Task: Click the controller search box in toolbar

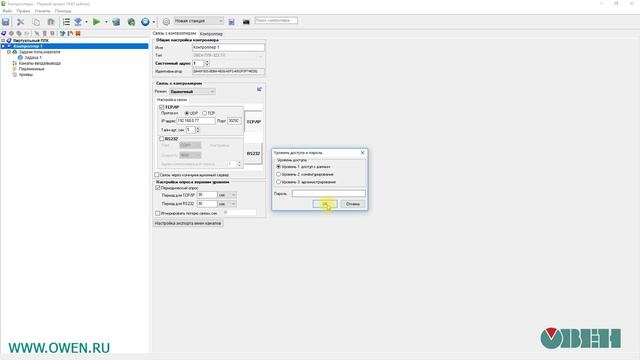Action: pyautogui.click(x=276, y=20)
